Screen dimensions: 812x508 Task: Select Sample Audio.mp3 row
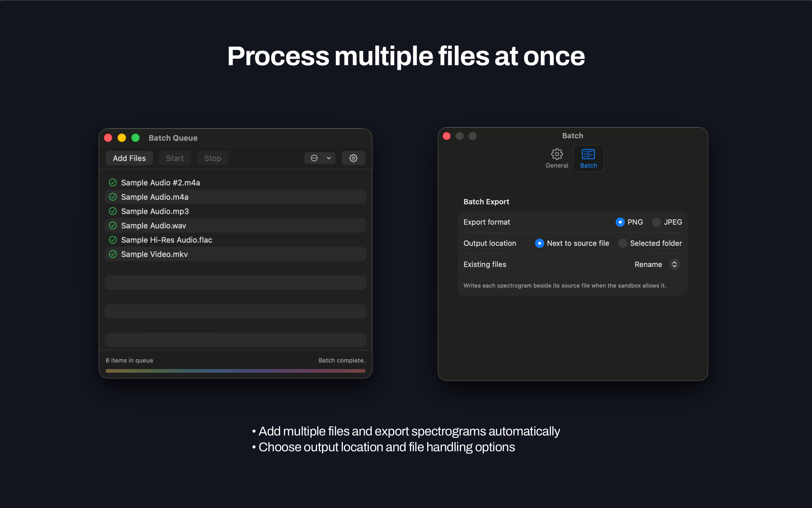click(x=235, y=211)
